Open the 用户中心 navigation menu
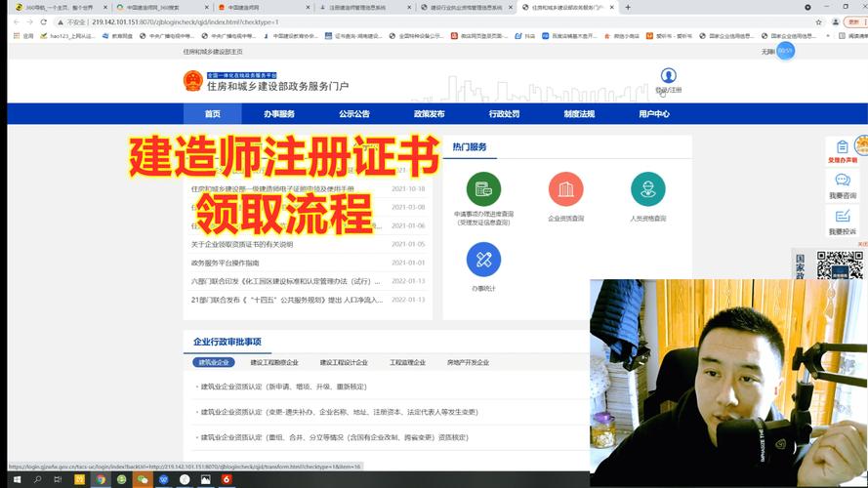Image resolution: width=868 pixels, height=488 pixels. [x=654, y=114]
